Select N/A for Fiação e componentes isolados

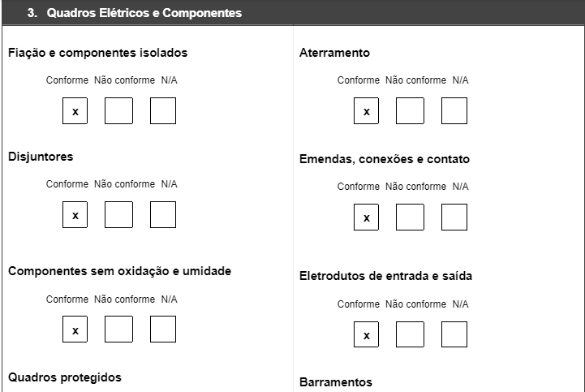[x=163, y=111]
